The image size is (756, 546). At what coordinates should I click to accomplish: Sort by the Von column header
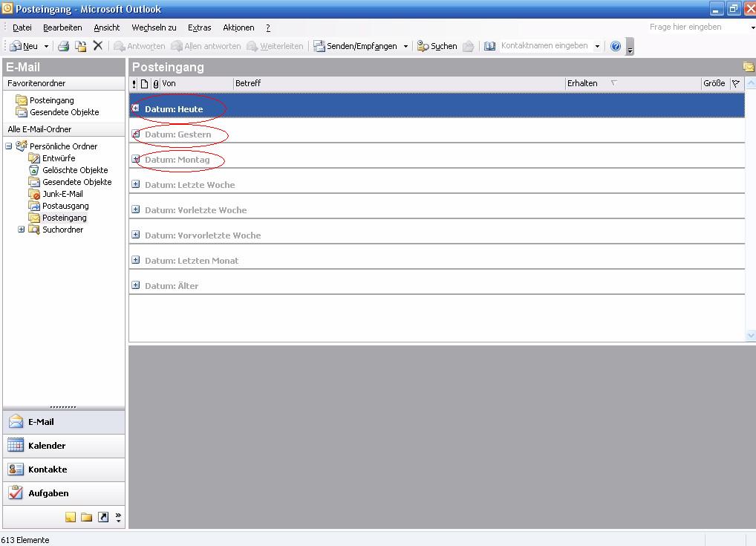(197, 83)
